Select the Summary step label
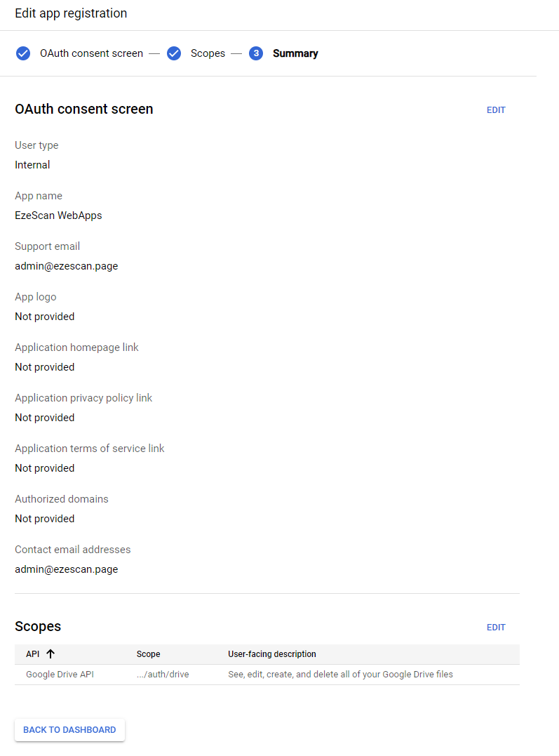 pos(295,53)
